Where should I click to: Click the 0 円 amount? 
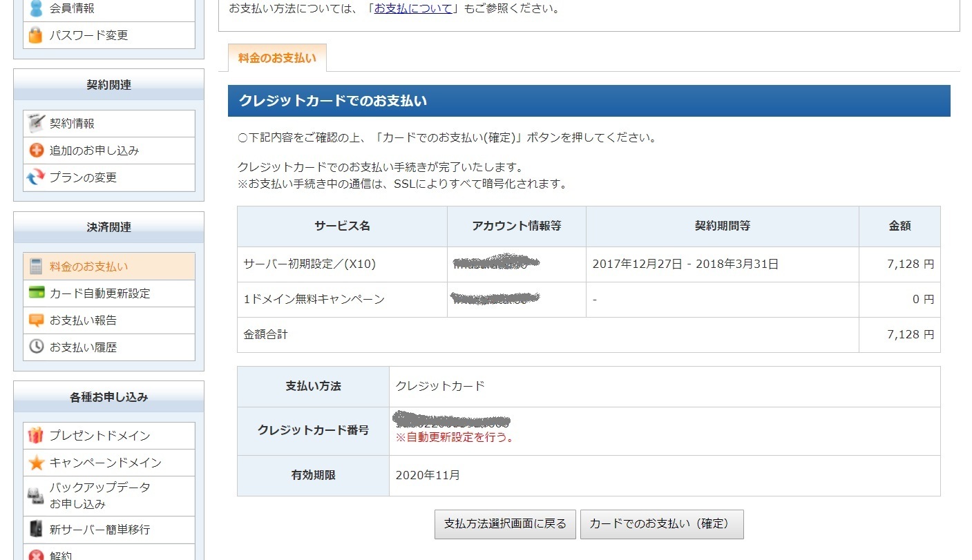[x=923, y=299]
